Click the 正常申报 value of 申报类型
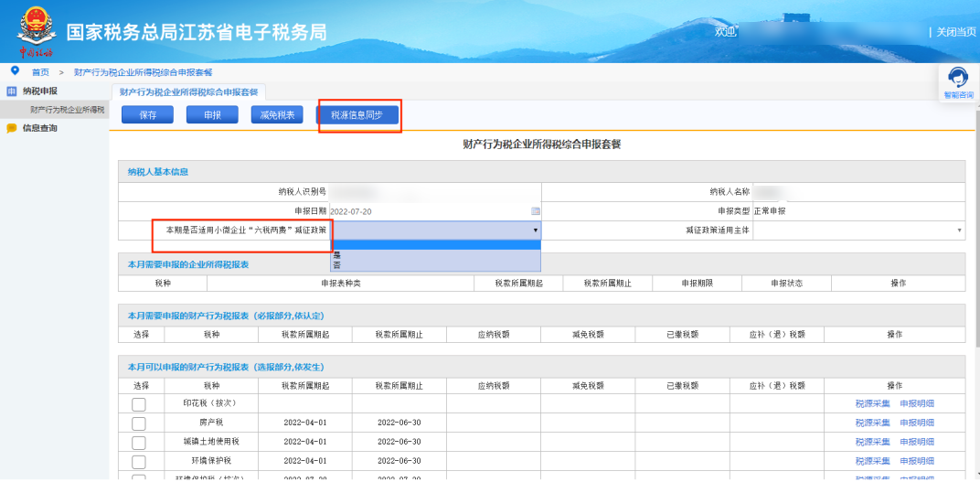Viewport: 980px width, 482px height. coord(770,211)
